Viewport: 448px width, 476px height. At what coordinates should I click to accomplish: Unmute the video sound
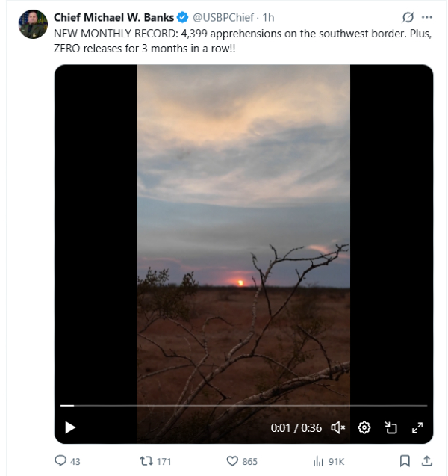(x=337, y=427)
